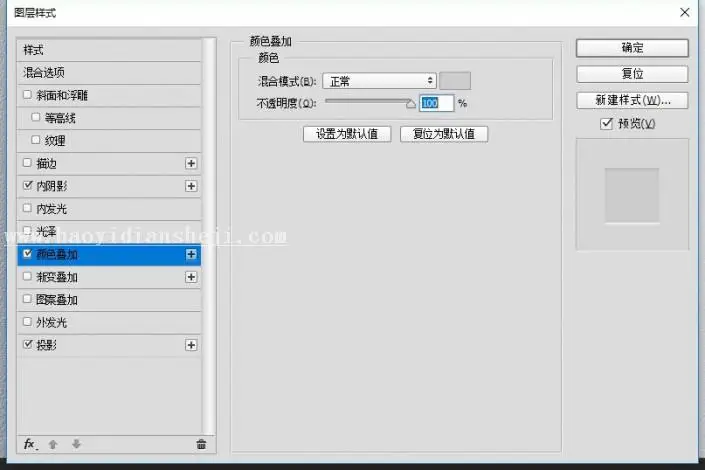Open the 外发光 settings row
The image size is (705, 470).
click(x=109, y=322)
